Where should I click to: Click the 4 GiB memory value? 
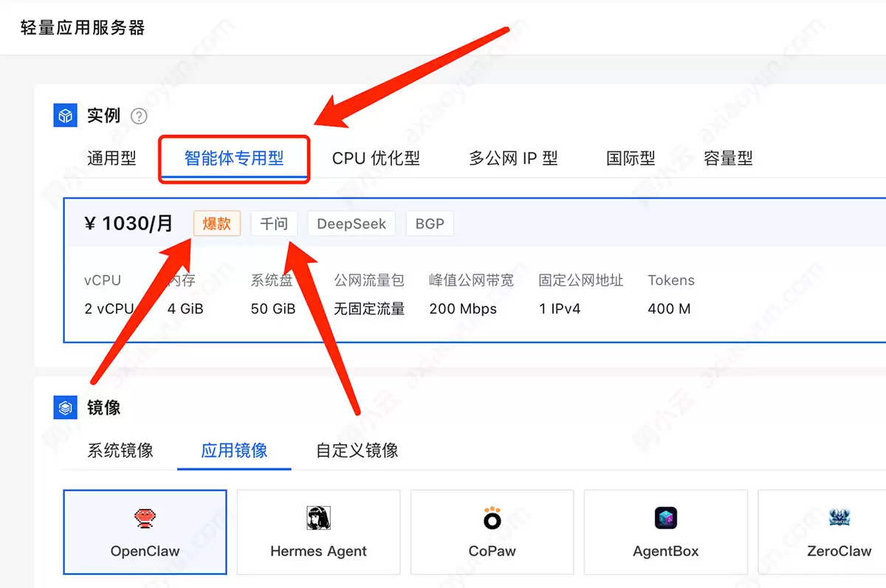pos(185,308)
